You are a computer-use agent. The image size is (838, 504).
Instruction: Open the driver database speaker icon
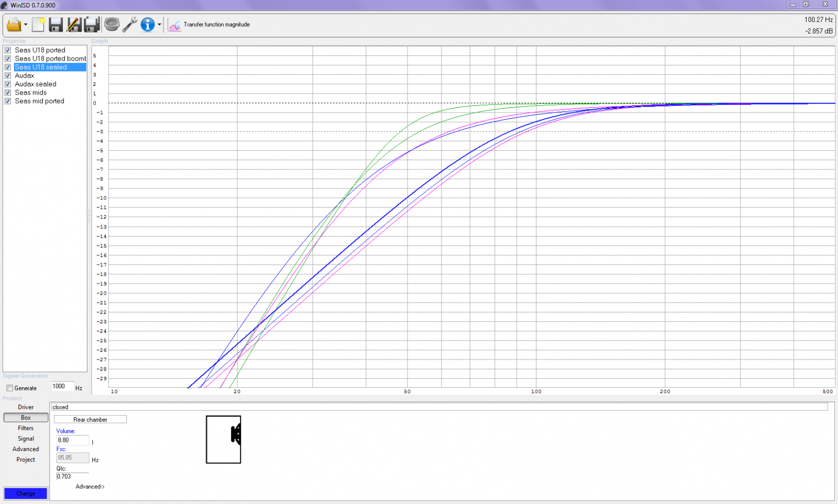pos(112,25)
